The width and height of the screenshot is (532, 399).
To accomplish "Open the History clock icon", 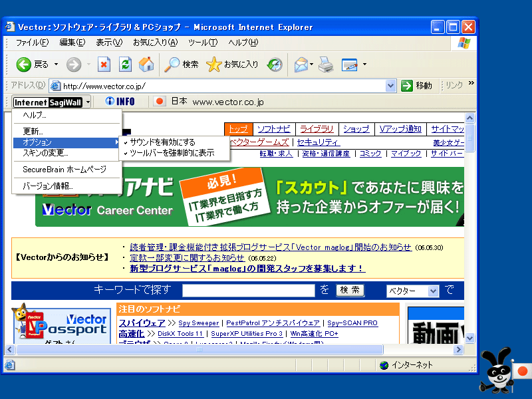I will [x=275, y=65].
